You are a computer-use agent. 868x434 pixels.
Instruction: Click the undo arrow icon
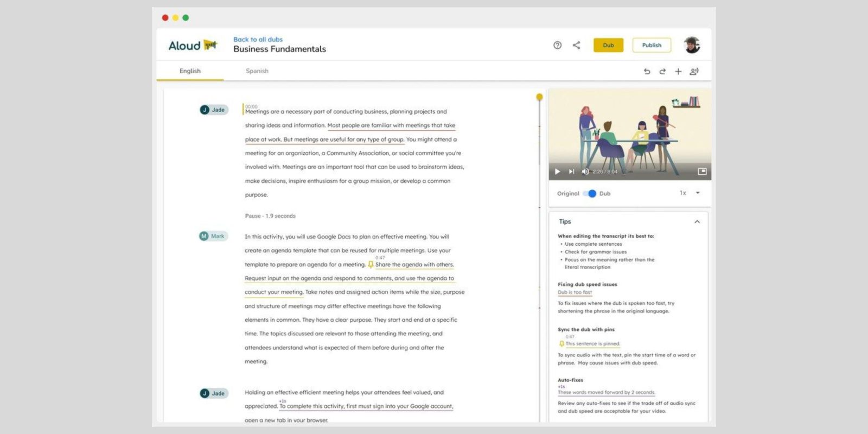tap(647, 72)
